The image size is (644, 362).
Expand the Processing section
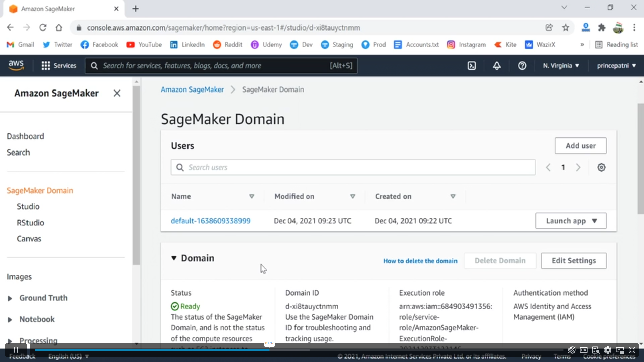(x=10, y=340)
